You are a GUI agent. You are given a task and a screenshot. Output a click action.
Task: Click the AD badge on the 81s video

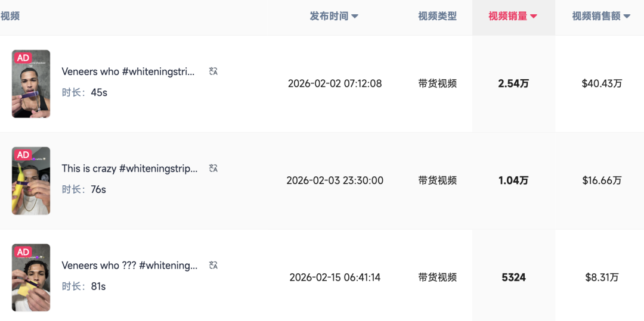pyautogui.click(x=23, y=252)
